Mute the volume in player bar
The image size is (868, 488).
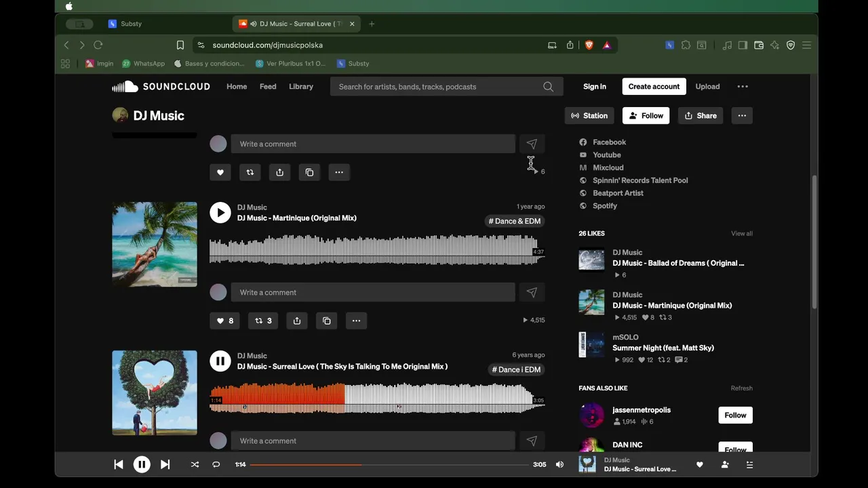pyautogui.click(x=559, y=464)
